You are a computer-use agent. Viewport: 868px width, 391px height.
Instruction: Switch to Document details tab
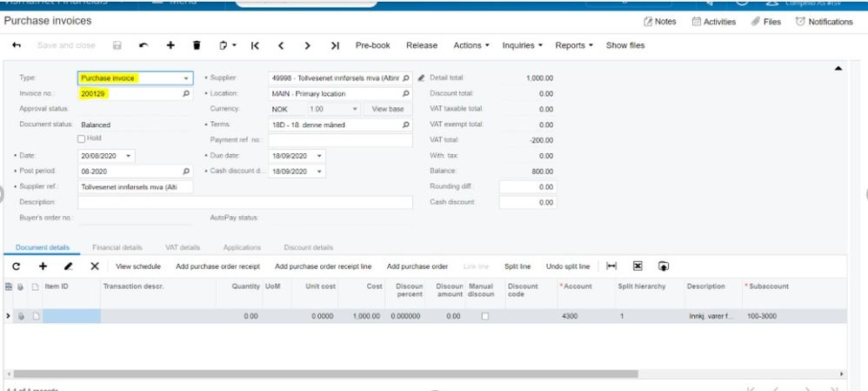pyautogui.click(x=43, y=247)
